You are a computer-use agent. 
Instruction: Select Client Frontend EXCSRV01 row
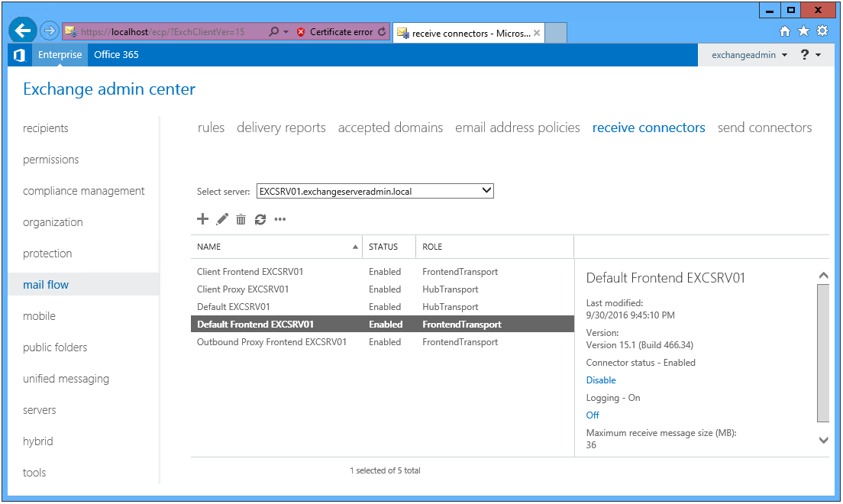383,272
